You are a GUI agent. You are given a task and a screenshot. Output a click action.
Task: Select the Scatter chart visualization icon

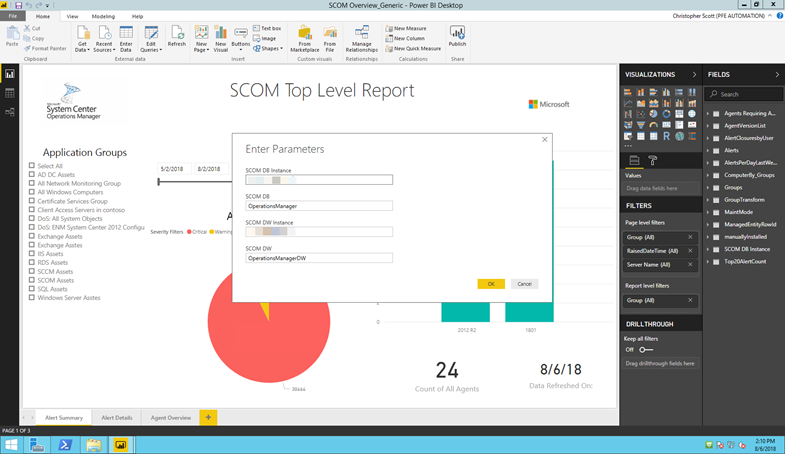click(x=641, y=114)
